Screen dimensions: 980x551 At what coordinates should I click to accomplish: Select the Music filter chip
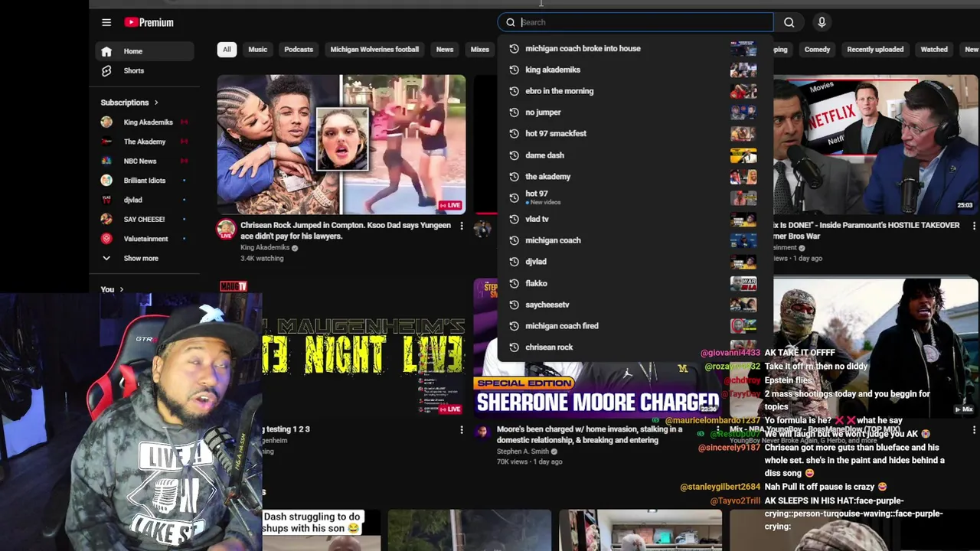coord(257,50)
